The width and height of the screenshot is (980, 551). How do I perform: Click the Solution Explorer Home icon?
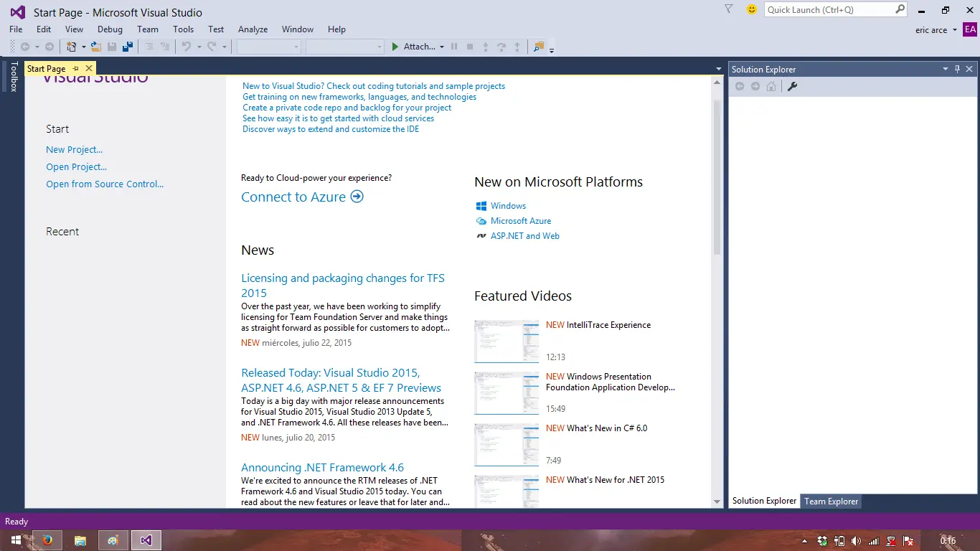pos(771,86)
